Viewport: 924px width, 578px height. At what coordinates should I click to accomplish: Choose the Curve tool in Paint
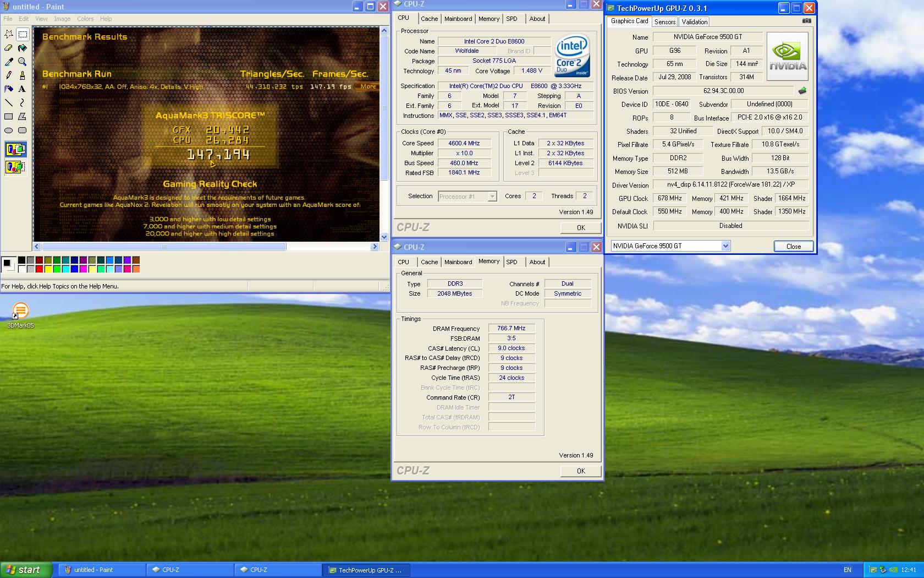click(x=23, y=103)
